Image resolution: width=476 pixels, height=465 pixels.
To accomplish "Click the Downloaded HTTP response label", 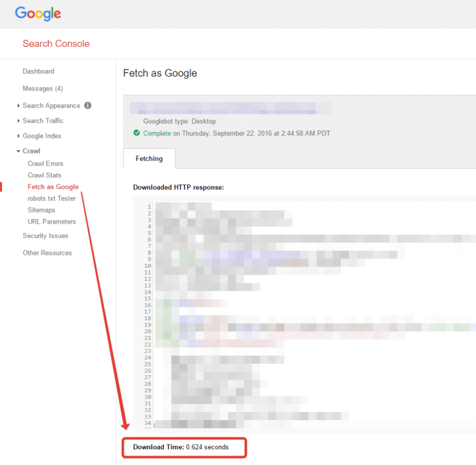I will tap(178, 187).
